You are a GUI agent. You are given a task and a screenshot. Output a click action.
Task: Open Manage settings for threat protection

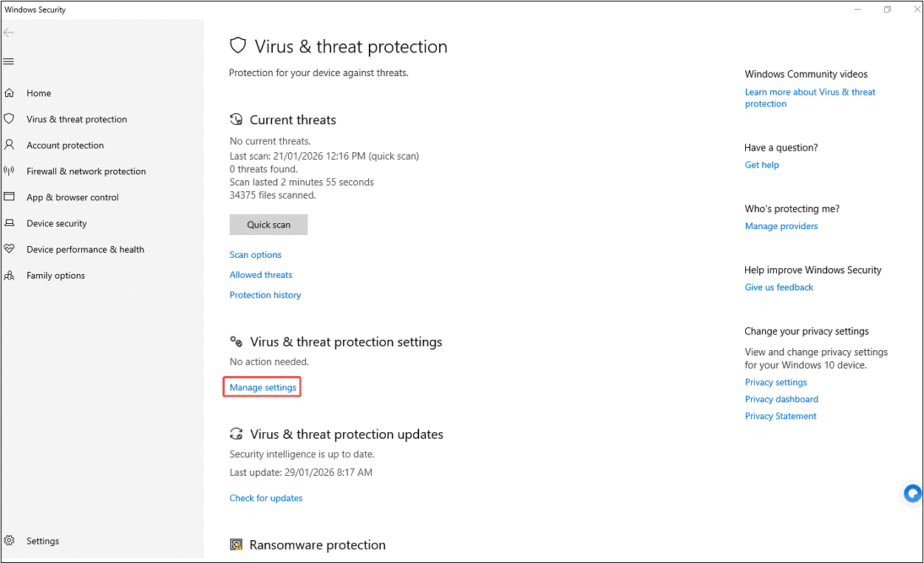point(262,386)
